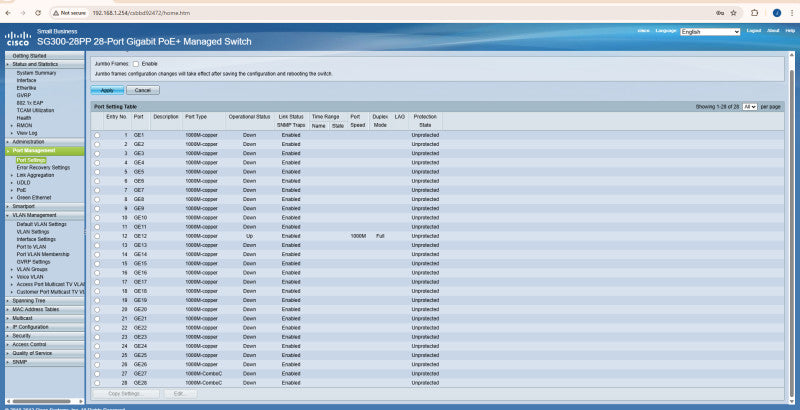Reload the page with the refresh icon
Viewport: 800px width, 410px height.
(38, 13)
